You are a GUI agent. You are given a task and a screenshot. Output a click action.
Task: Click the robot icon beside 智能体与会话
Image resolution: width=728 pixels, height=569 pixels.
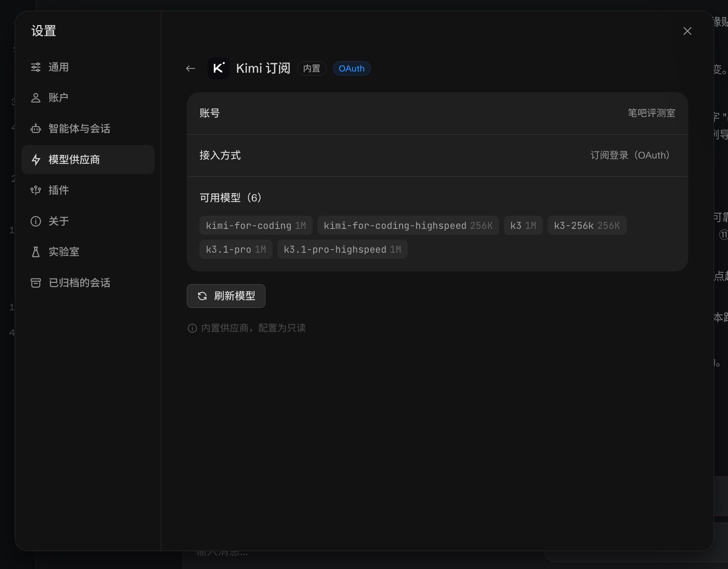[36, 129]
